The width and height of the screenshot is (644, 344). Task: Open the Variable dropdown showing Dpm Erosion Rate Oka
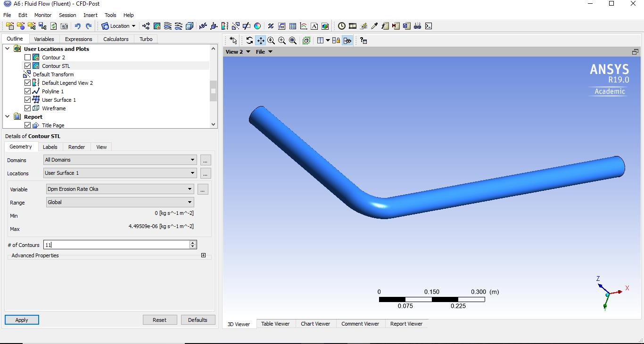[120, 189]
